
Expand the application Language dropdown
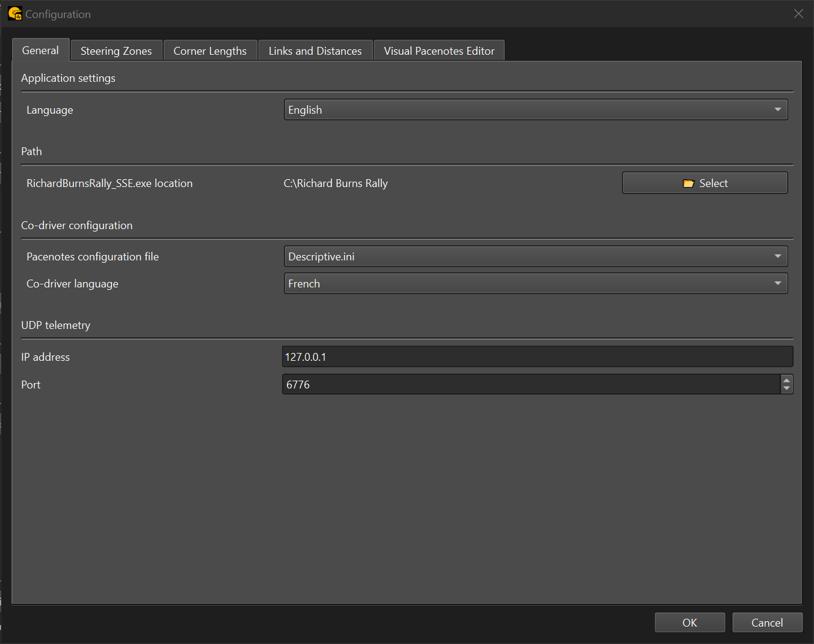pos(535,110)
